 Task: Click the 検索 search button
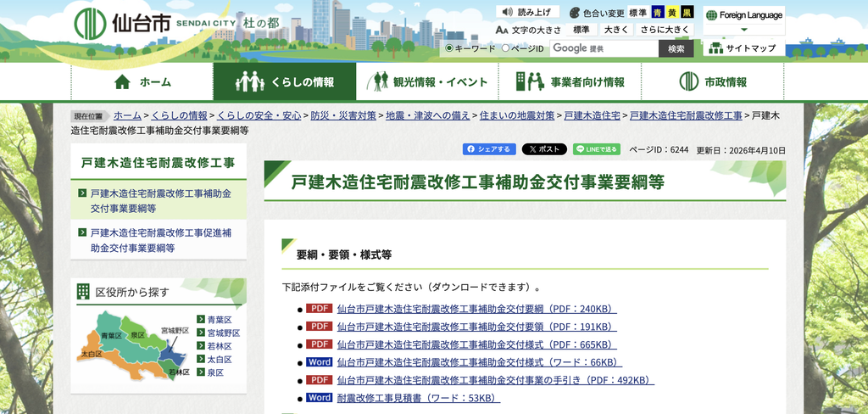tap(676, 48)
